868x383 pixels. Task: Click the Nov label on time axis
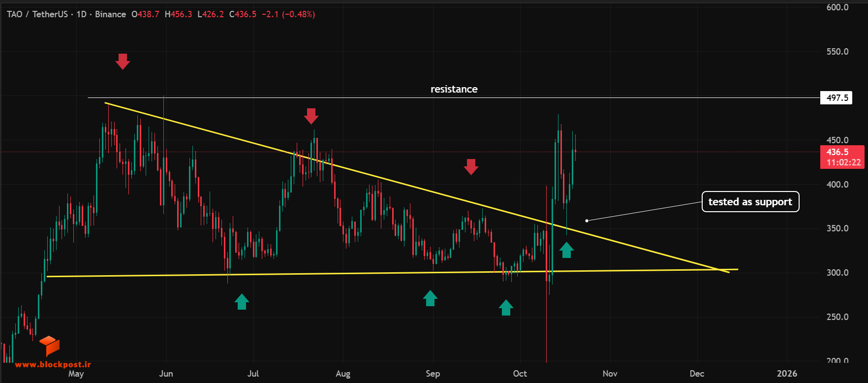610,374
